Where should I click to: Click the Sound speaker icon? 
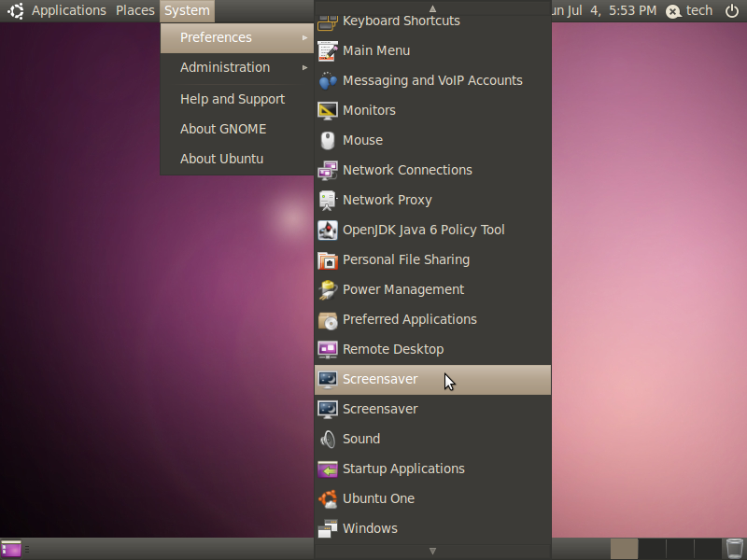tap(328, 439)
